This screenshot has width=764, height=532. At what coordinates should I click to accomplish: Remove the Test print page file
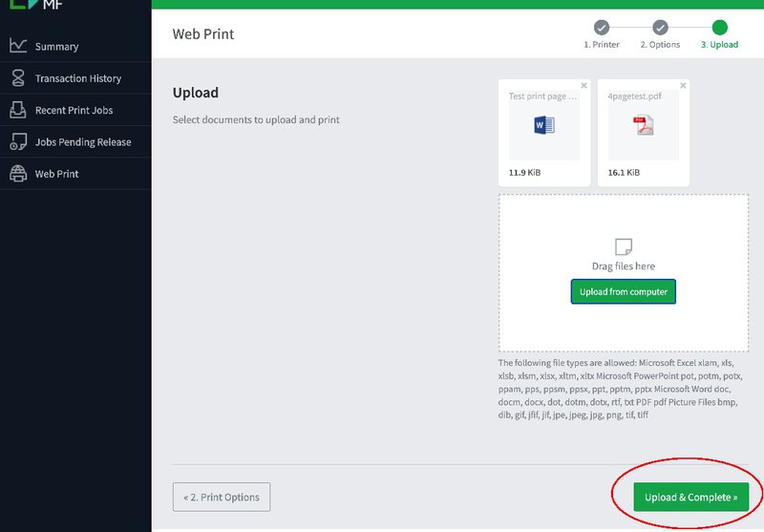point(584,86)
